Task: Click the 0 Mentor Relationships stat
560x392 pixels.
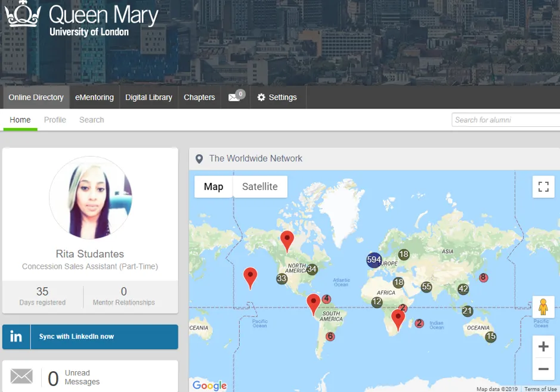Action: pos(123,296)
